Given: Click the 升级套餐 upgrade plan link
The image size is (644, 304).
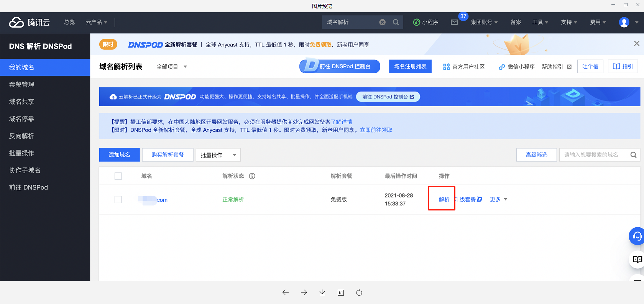Looking at the screenshot, I should (469, 199).
